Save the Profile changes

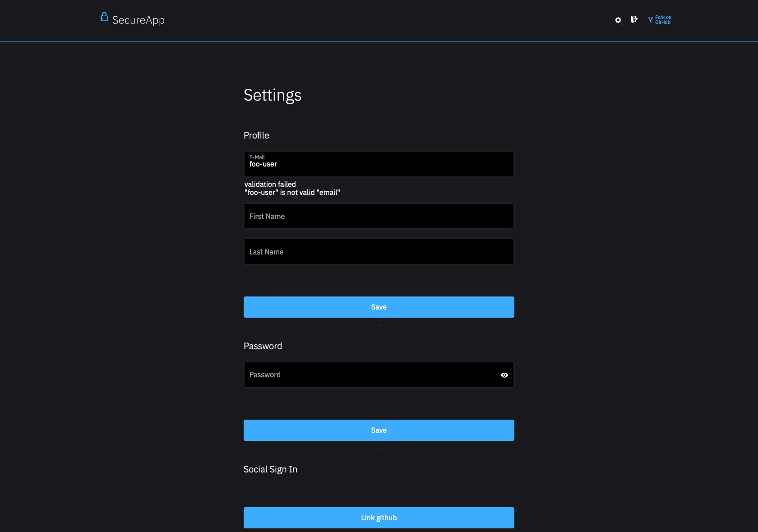click(x=379, y=307)
